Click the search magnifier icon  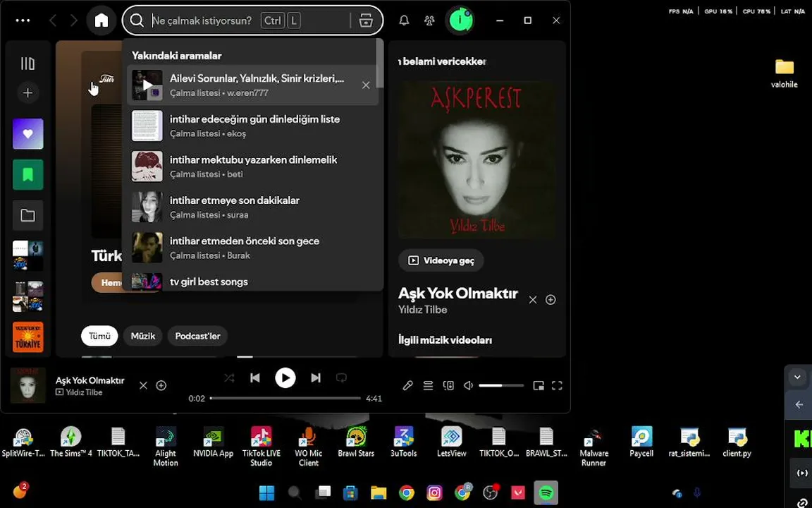[x=137, y=20]
